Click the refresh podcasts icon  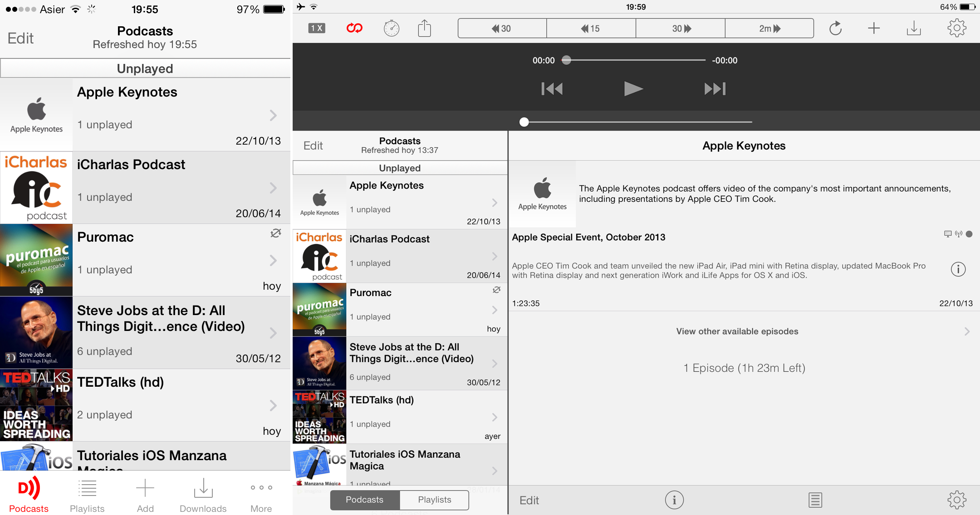point(835,28)
